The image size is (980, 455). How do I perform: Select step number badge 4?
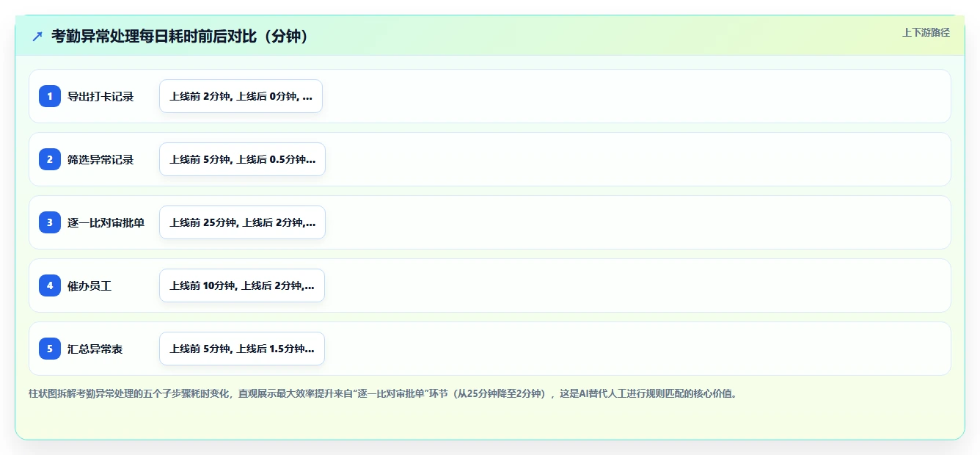tap(50, 285)
